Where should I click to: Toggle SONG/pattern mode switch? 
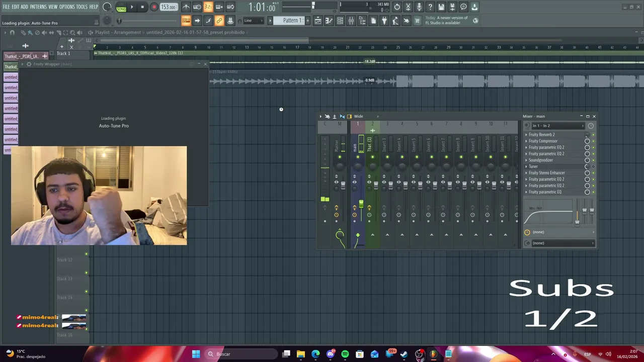(121, 7)
